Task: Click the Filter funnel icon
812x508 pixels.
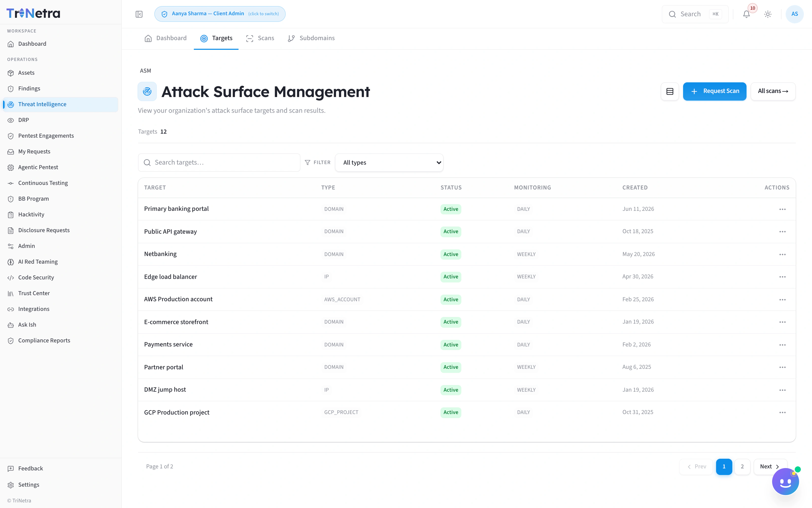Action: 307,163
